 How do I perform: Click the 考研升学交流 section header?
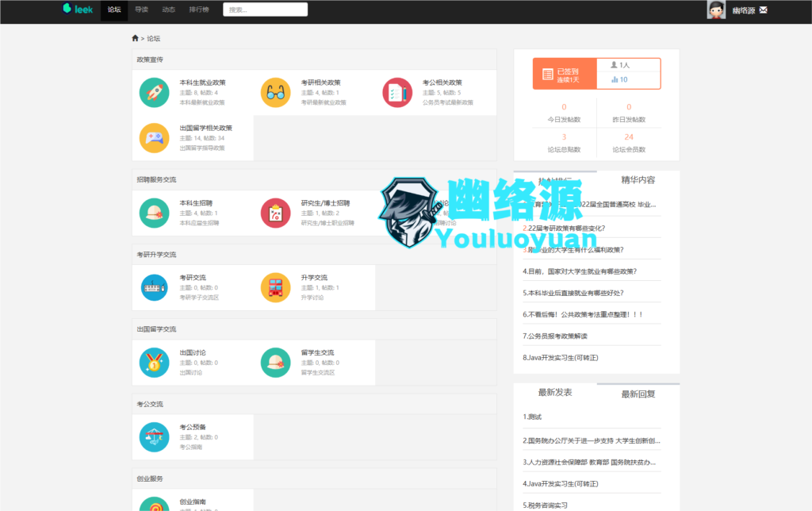point(156,255)
